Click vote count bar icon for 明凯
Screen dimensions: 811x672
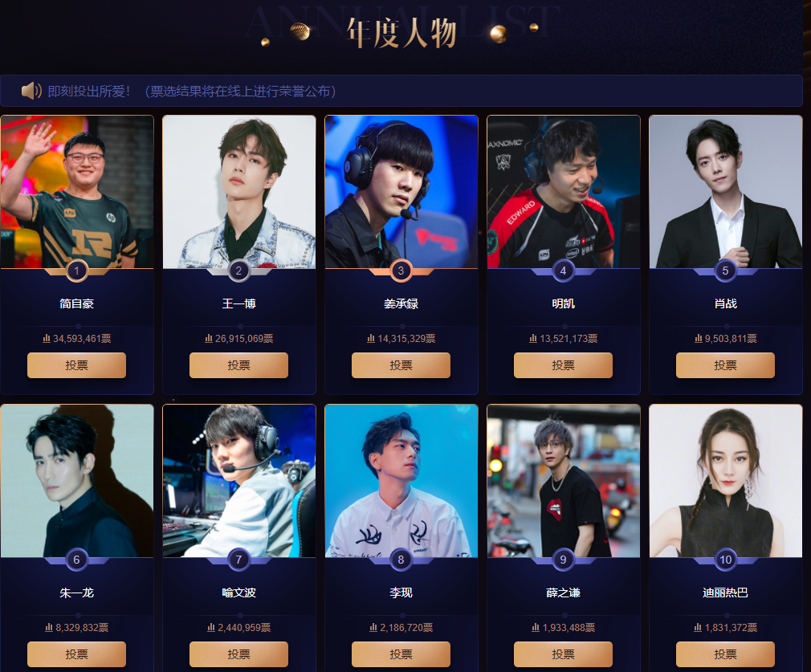point(533,338)
